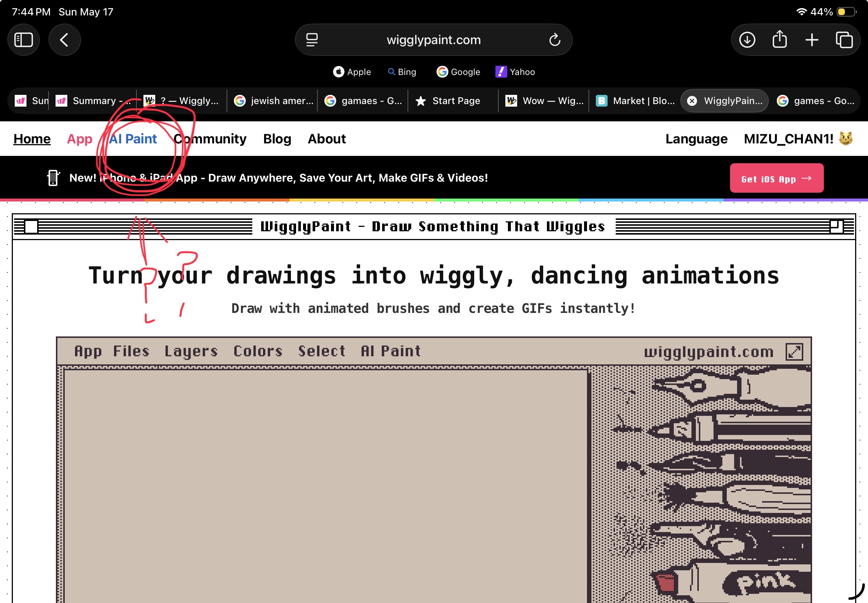The width and height of the screenshot is (868, 603).
Task: Visit the Community page
Action: pyautogui.click(x=210, y=139)
